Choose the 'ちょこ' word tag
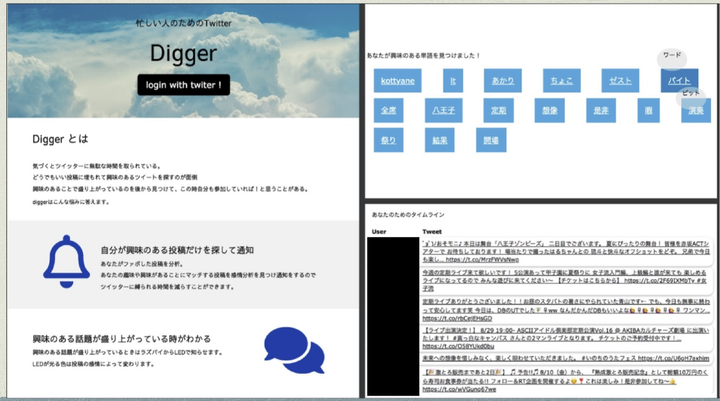 pyautogui.click(x=562, y=81)
